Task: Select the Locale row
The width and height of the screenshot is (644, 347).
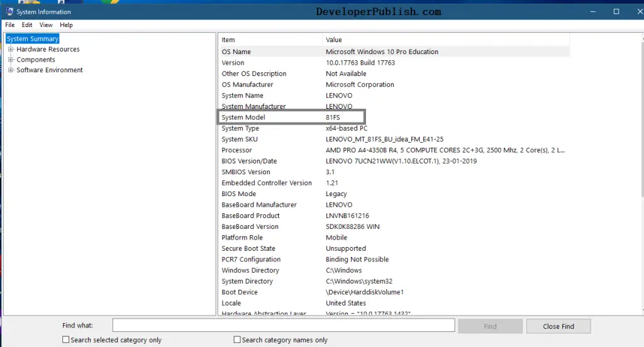Action: click(394, 303)
